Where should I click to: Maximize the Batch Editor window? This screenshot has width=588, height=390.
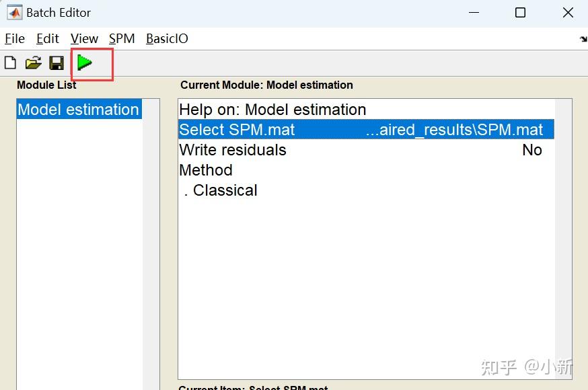click(x=519, y=13)
